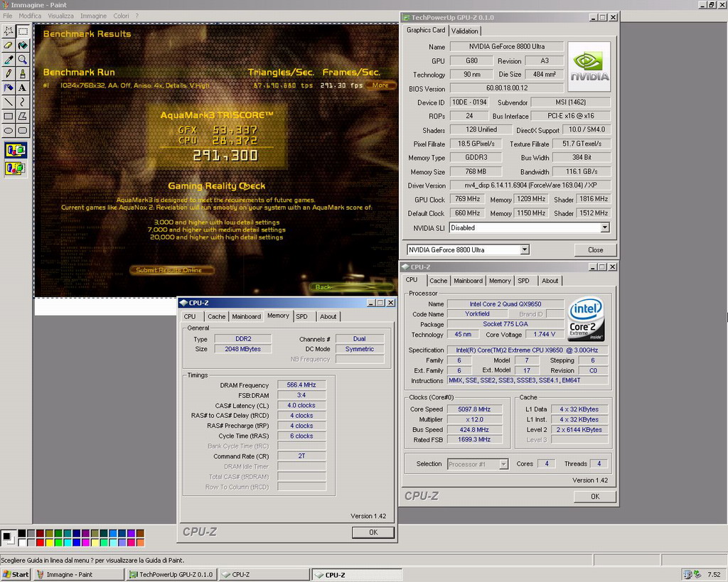728x582 pixels.
Task: Click OK in the CPU-Z processor window
Action: coord(595,496)
